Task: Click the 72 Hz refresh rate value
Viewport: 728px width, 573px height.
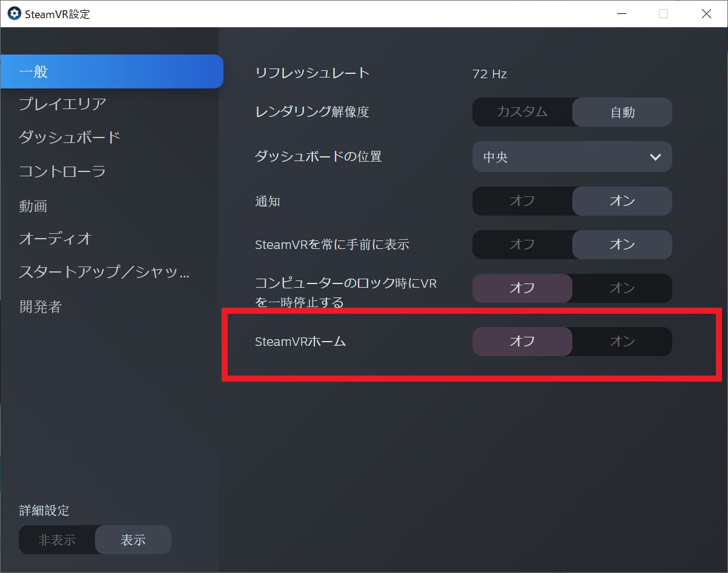Action: pos(489,74)
